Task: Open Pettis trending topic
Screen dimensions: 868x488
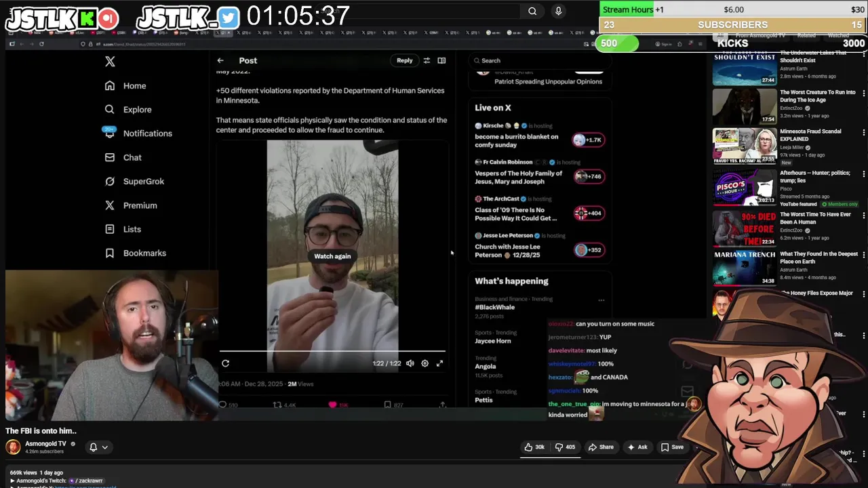Action: coord(484,400)
